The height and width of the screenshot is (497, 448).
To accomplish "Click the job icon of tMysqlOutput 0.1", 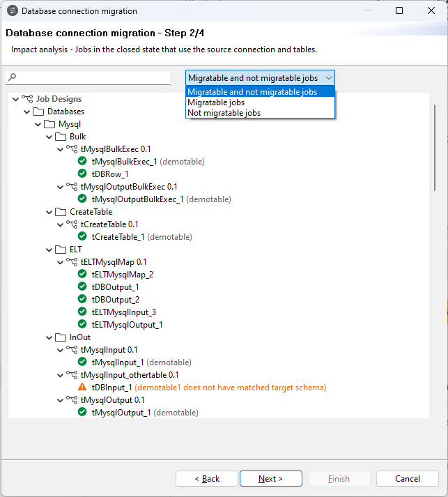I will coord(72,400).
